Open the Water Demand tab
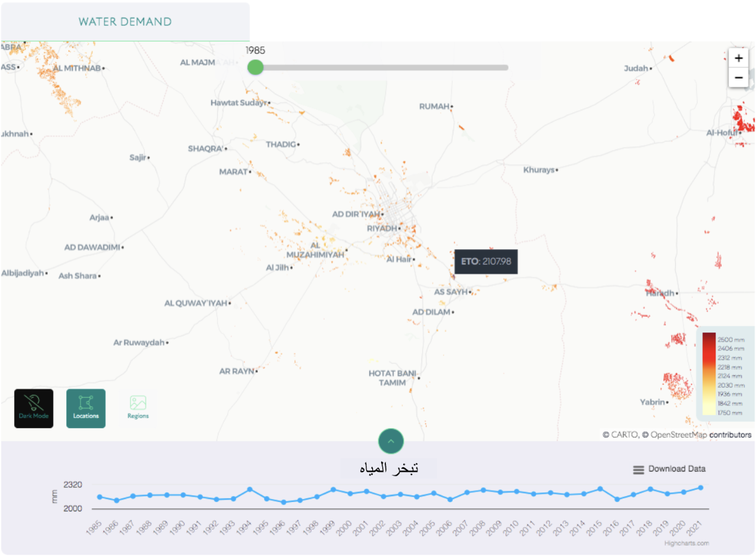756x556 pixels. [x=125, y=22]
